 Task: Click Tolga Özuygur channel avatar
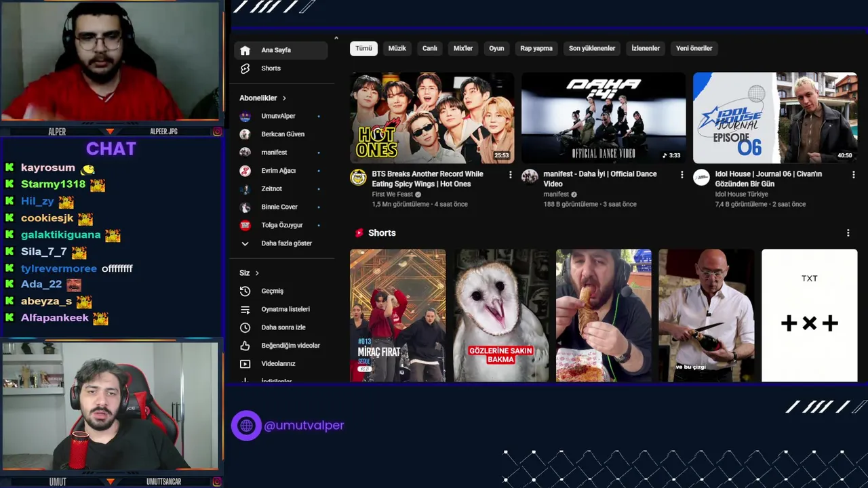click(245, 225)
